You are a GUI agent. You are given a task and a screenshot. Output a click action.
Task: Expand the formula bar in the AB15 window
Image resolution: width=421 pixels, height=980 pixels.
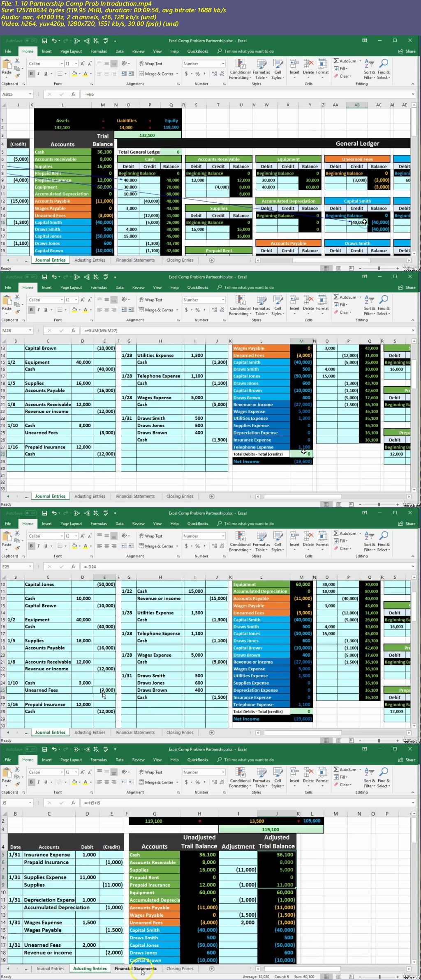pyautogui.click(x=413, y=94)
